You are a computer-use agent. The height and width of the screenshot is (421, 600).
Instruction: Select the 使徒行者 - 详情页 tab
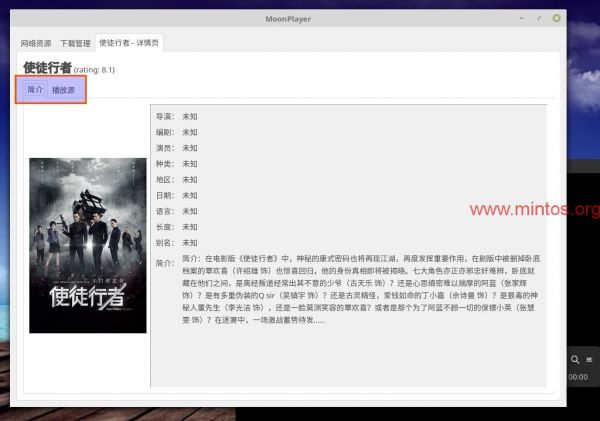click(129, 43)
